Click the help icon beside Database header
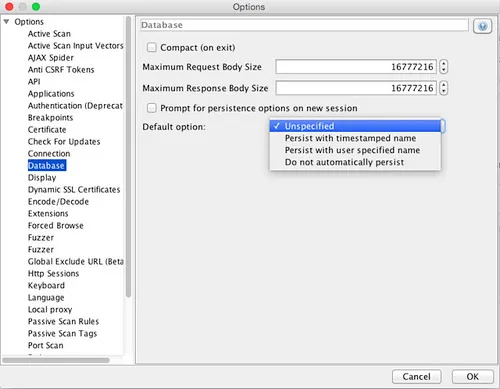This screenshot has height=389, width=500. click(482, 26)
